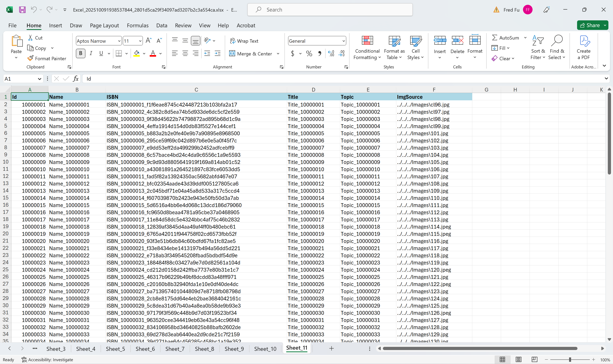Click the Increase Indent icon
Viewport: 613px width, 364px height.
tap(217, 53)
